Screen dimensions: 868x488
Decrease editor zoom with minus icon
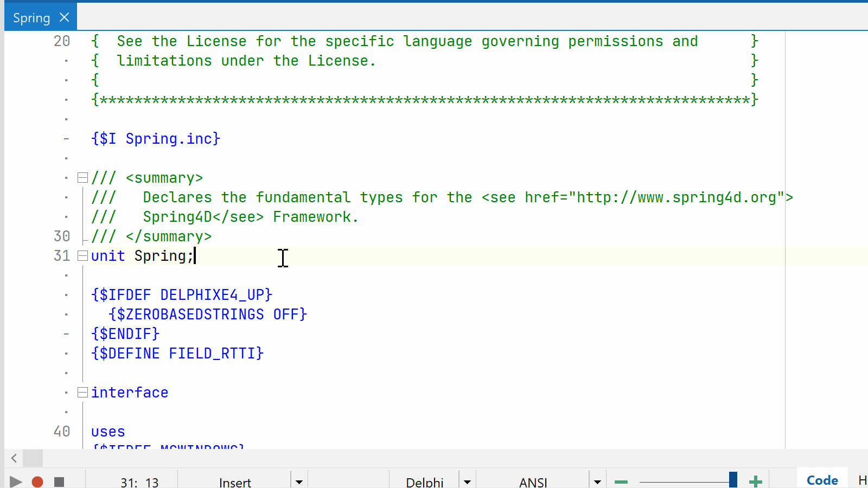pos(621,481)
